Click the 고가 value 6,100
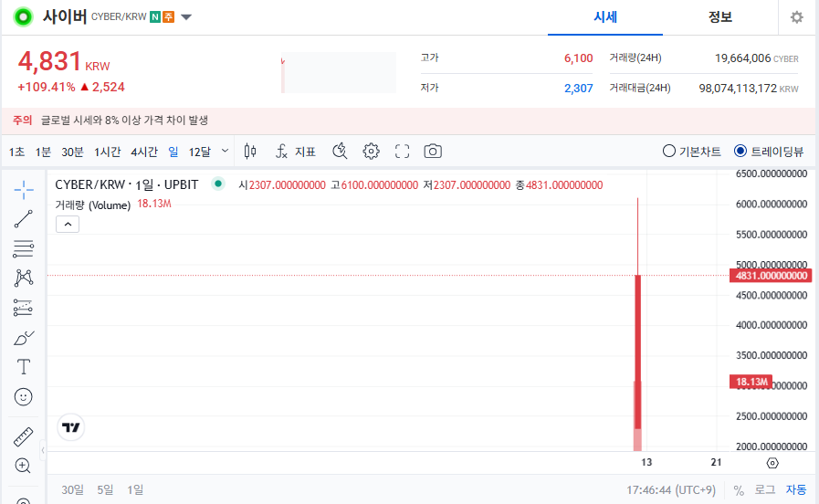 pyautogui.click(x=578, y=58)
